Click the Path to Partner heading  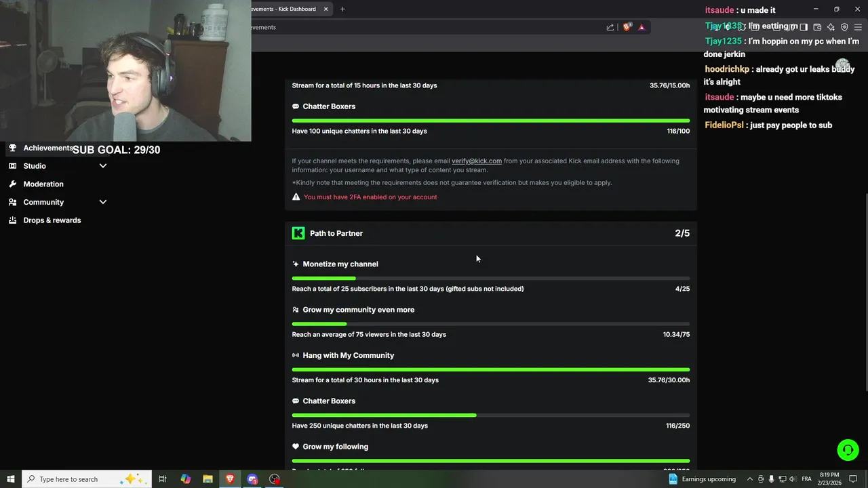point(336,233)
